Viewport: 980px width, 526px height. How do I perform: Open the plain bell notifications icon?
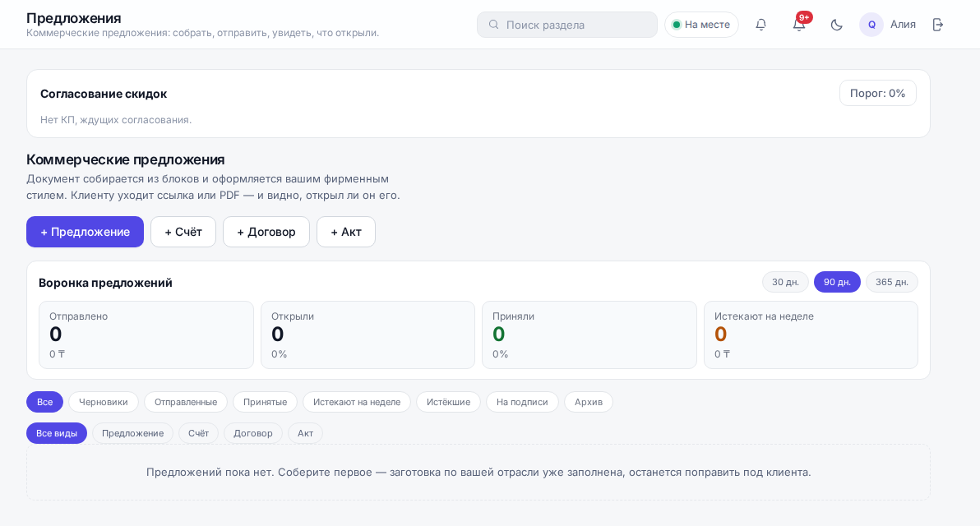tap(760, 25)
